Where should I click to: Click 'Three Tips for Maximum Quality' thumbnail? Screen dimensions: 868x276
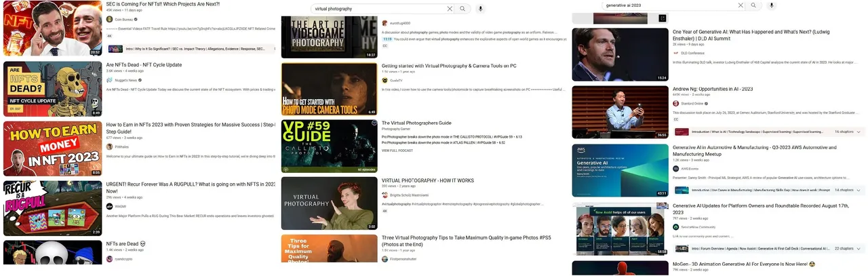click(329, 248)
